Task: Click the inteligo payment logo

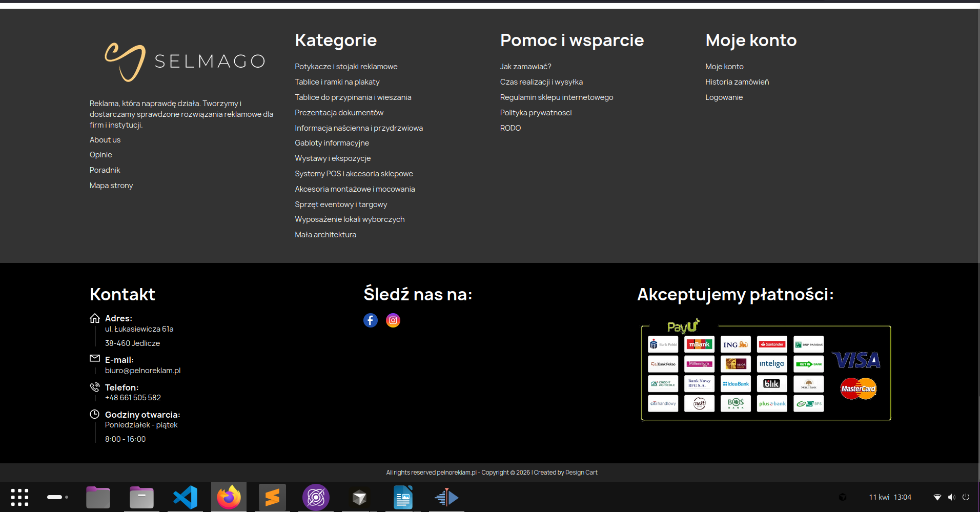Action: point(772,364)
